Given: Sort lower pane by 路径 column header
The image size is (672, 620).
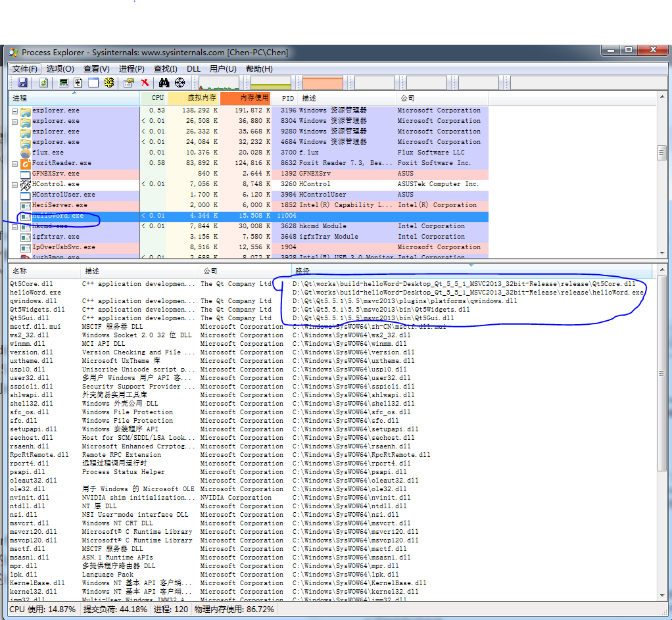Looking at the screenshot, I should tap(302, 271).
